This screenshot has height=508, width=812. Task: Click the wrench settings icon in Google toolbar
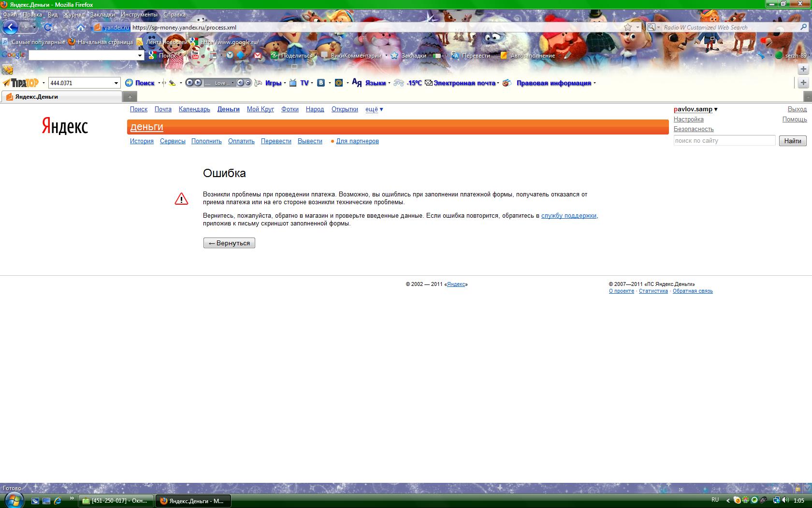(x=761, y=55)
